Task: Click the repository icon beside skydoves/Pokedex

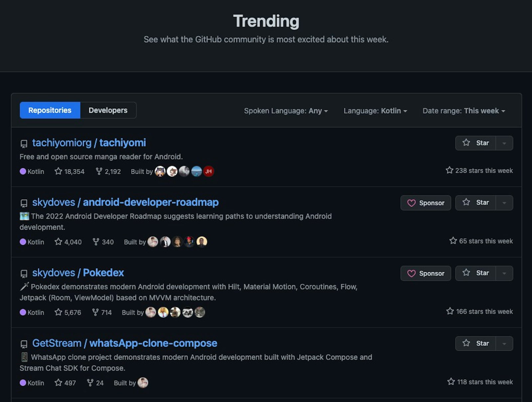Action: [24, 274]
